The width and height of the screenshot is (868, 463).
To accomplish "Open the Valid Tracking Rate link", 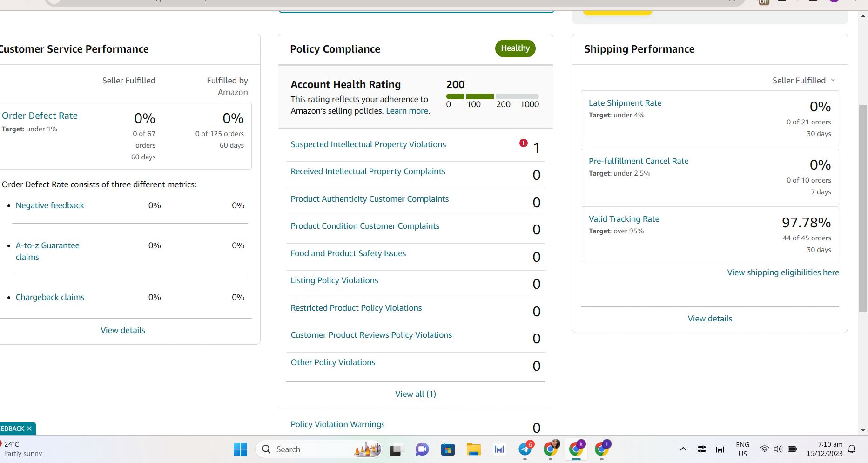I will (624, 219).
